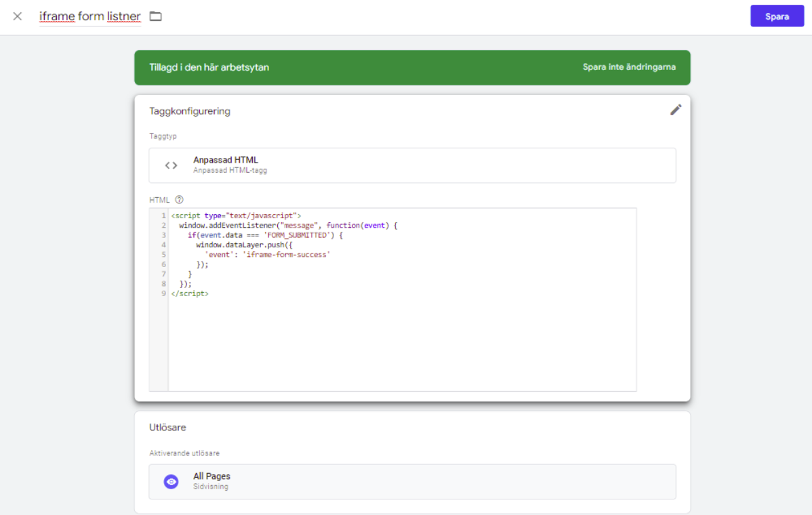Open the folder icon next to tag name
Image resolution: width=812 pixels, height=515 pixels.
tap(155, 16)
